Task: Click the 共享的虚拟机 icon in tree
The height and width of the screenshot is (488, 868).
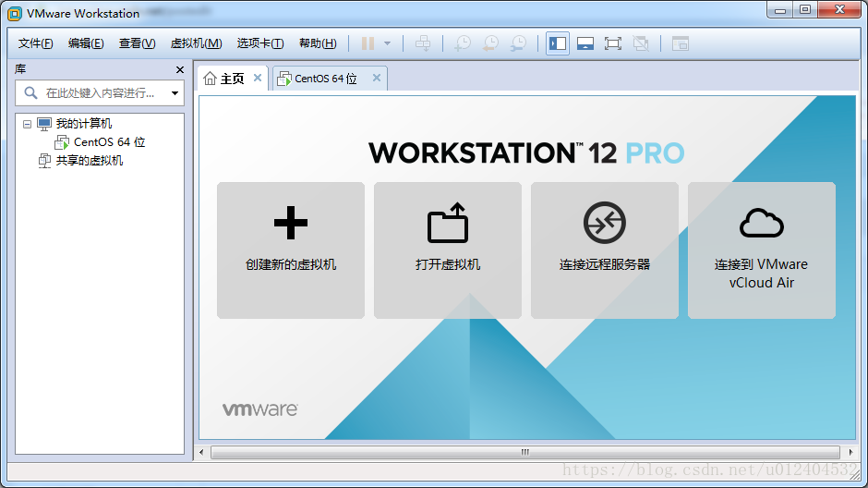Action: point(44,161)
